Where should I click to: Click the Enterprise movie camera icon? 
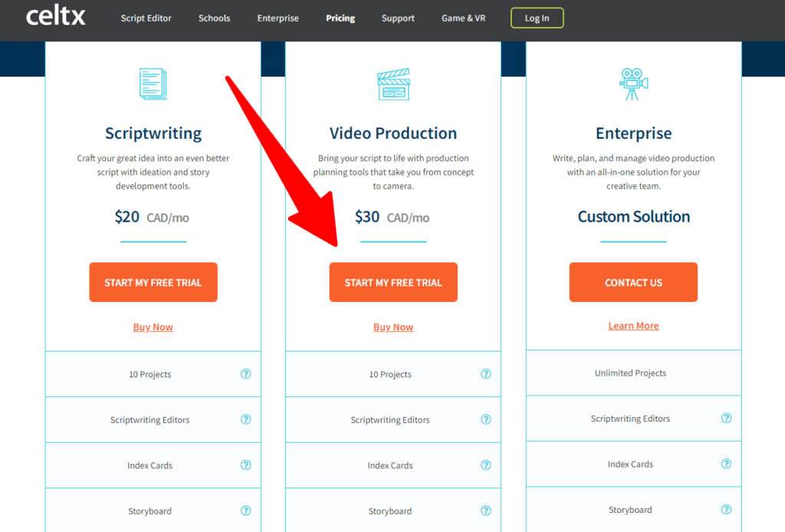pos(633,84)
